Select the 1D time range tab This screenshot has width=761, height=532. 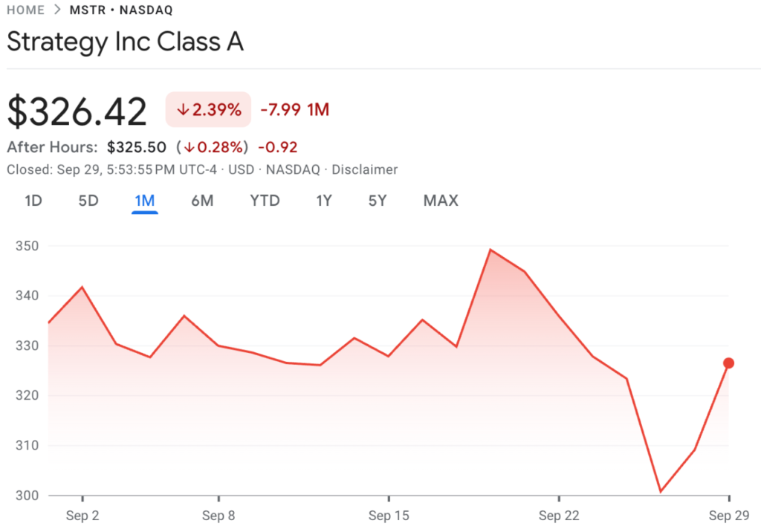pyautogui.click(x=33, y=201)
